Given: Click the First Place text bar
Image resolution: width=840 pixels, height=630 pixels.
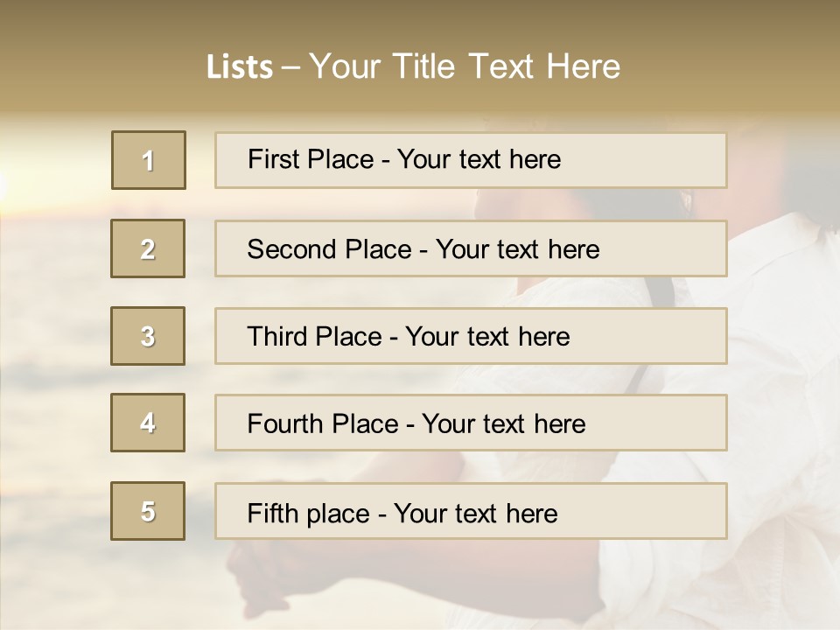Looking at the screenshot, I should click(471, 160).
